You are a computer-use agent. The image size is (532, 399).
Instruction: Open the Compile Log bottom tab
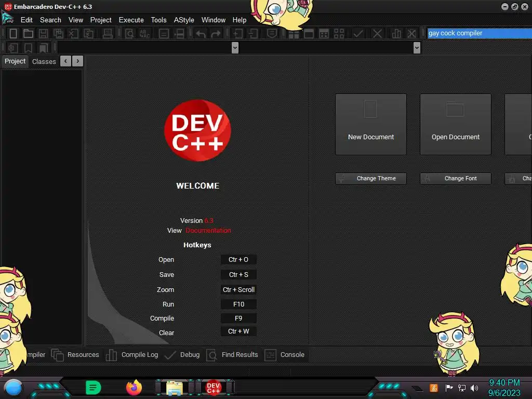[132, 355]
